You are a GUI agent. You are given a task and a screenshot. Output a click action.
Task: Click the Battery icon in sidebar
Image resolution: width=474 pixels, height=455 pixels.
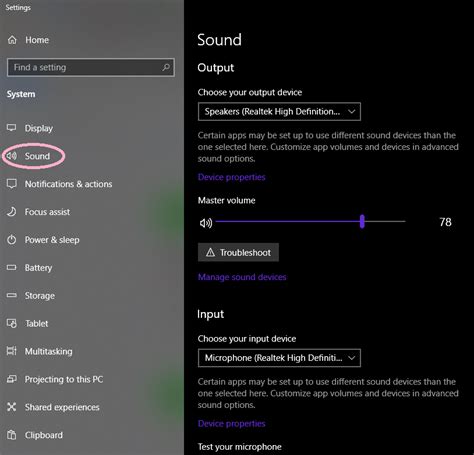coord(12,267)
